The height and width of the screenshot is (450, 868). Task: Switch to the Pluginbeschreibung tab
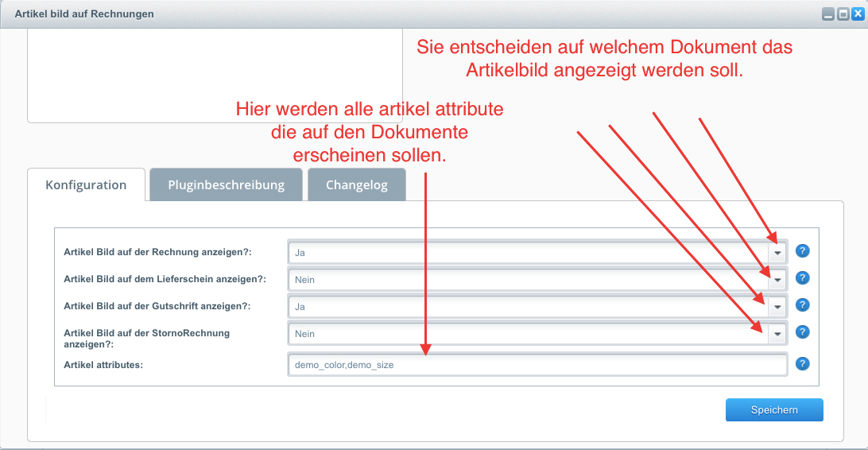click(226, 185)
